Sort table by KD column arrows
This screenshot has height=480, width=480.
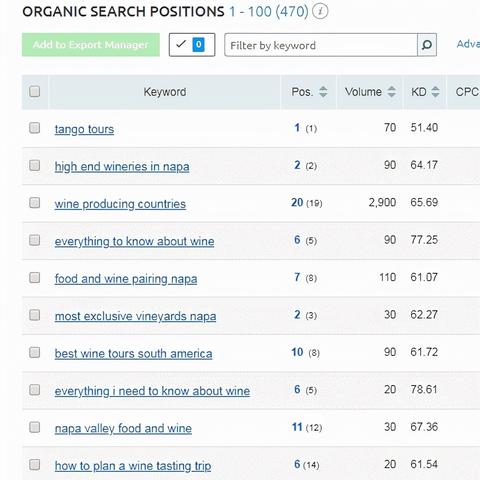pos(435,92)
